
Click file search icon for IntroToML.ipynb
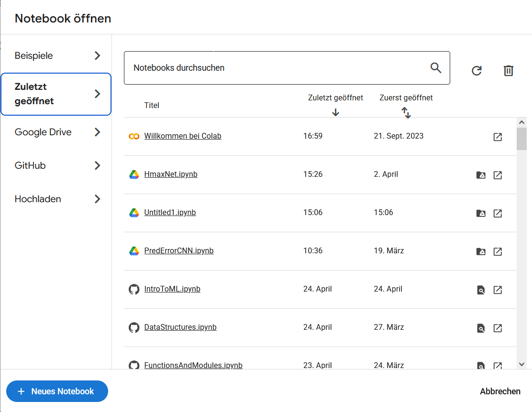481,290
